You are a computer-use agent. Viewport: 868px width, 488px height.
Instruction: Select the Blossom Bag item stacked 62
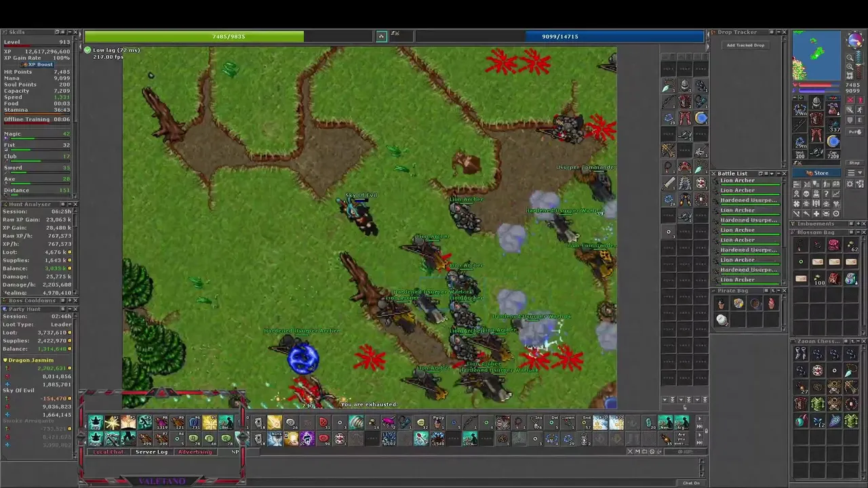[x=850, y=245]
